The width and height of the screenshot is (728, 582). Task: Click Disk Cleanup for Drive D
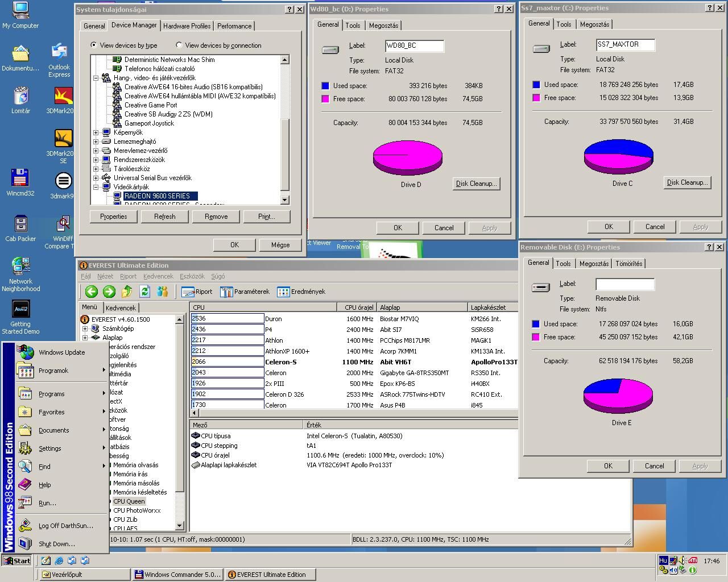(476, 184)
